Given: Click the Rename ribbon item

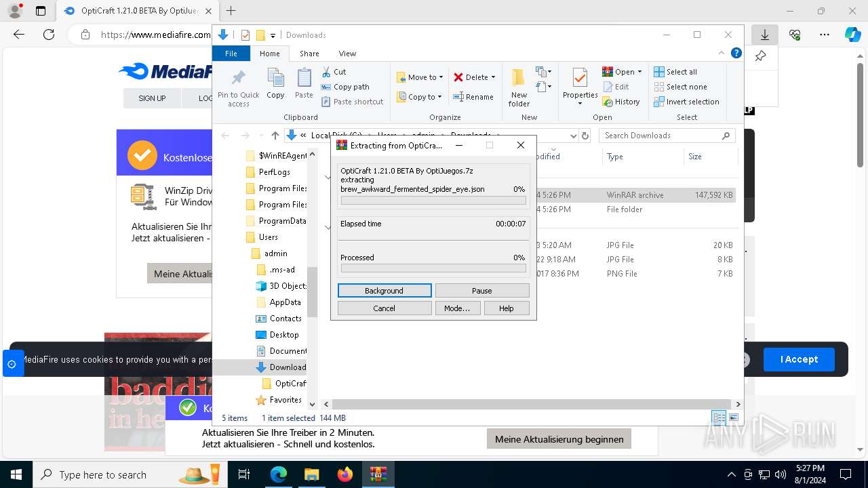Looking at the screenshot, I should pyautogui.click(x=473, y=97).
